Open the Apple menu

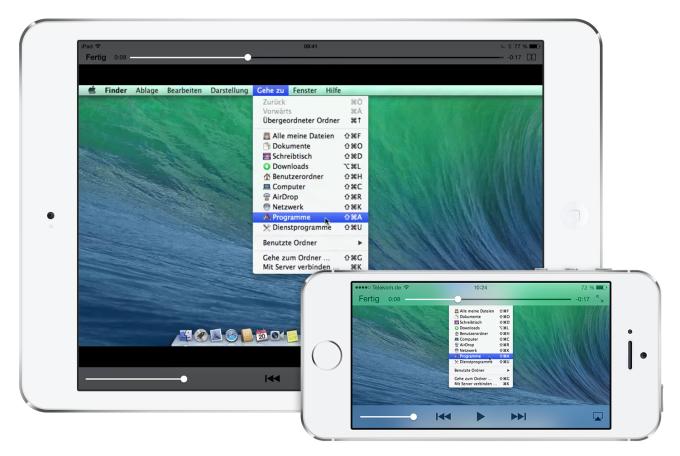tap(92, 90)
